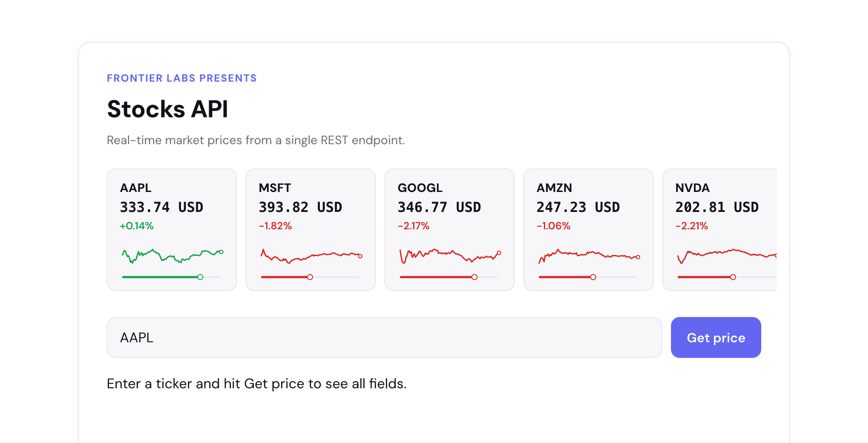Click the +0.14% change value
This screenshot has height=443, width=868.
(137, 226)
